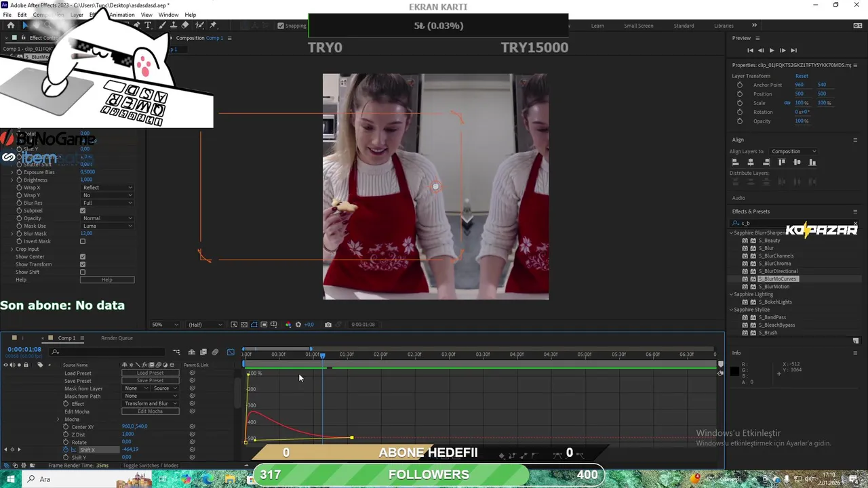Align layers horizontal center

click(751, 162)
